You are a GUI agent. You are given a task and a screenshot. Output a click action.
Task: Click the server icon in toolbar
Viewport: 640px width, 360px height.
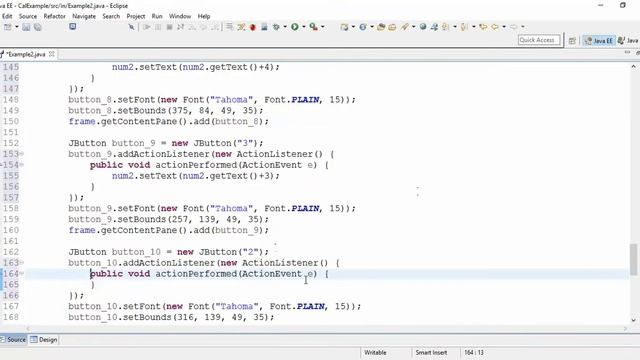pyautogui.click(x=264, y=27)
